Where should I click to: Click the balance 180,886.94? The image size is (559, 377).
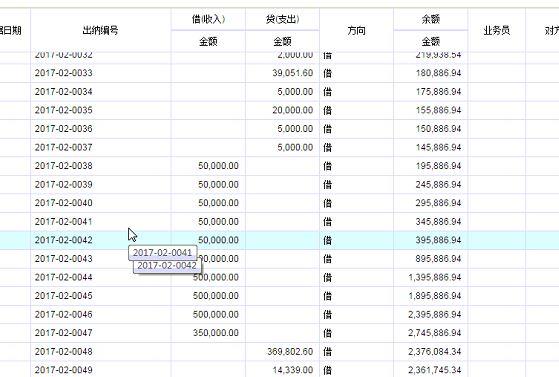pyautogui.click(x=439, y=73)
